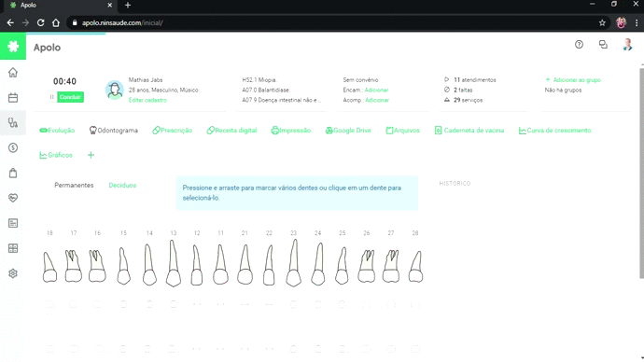Click the green Concluir button
644x362 pixels.
[x=70, y=97]
